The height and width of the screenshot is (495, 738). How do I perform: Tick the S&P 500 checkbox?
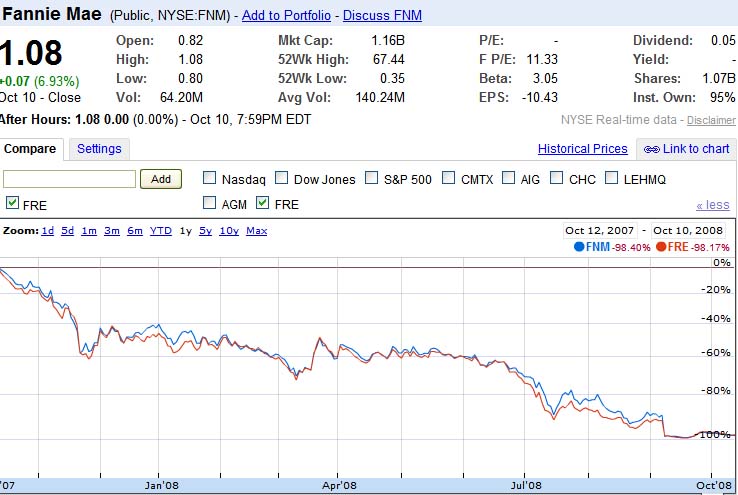371,178
